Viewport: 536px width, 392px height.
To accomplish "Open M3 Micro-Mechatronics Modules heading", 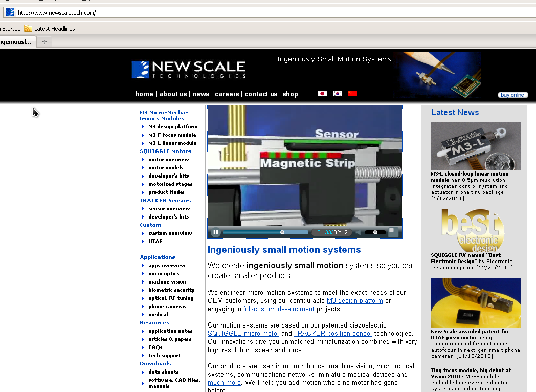I will tap(163, 115).
